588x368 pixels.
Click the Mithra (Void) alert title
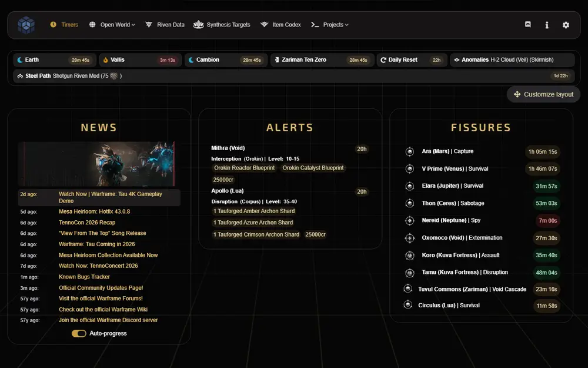point(228,148)
